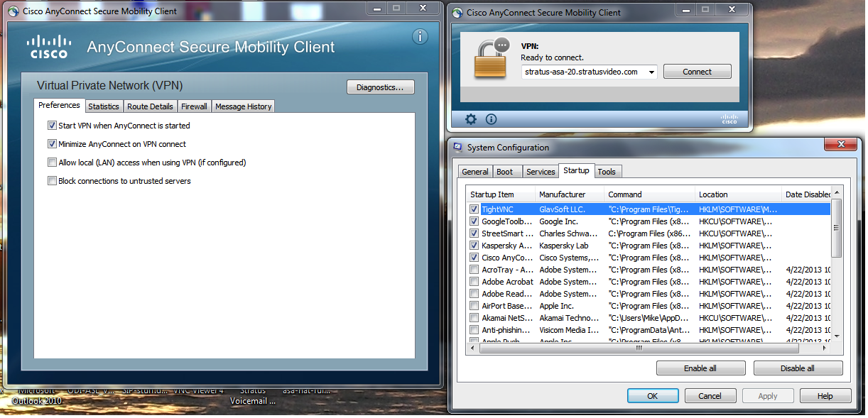Viewport: 868px width, 418px height.
Task: Check the Akamai NetS... startup item
Action: pyautogui.click(x=474, y=318)
